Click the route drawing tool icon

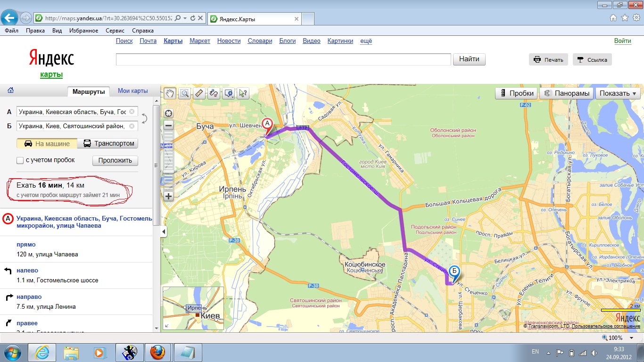coord(214,93)
